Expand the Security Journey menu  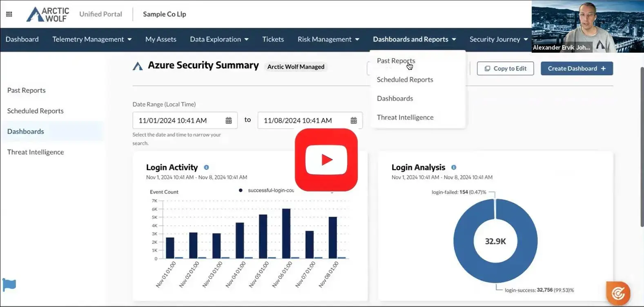coord(499,39)
